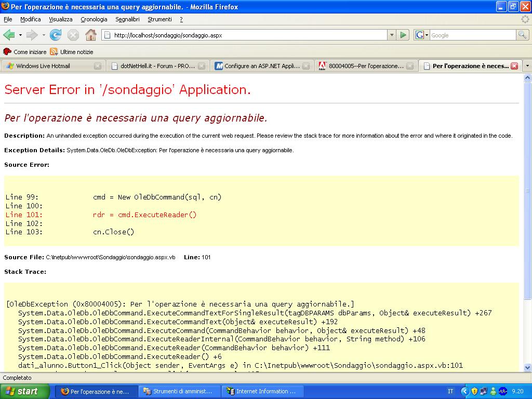Open the Strumenti menu
This screenshot has width=532, height=399.
[160, 19]
